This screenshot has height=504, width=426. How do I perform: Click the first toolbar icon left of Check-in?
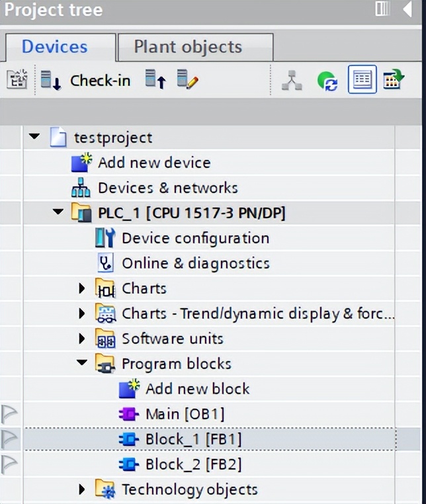16,81
